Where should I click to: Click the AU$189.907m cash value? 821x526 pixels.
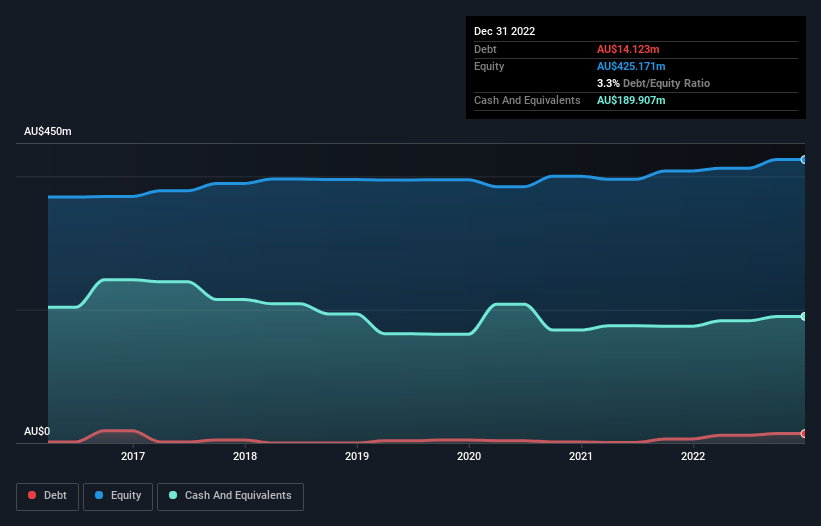tap(631, 100)
